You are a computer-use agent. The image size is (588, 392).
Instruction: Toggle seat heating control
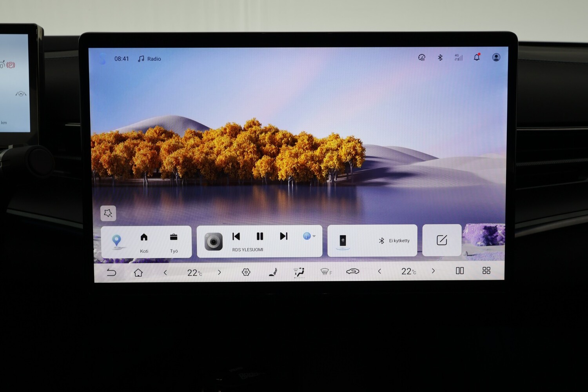coord(273,272)
